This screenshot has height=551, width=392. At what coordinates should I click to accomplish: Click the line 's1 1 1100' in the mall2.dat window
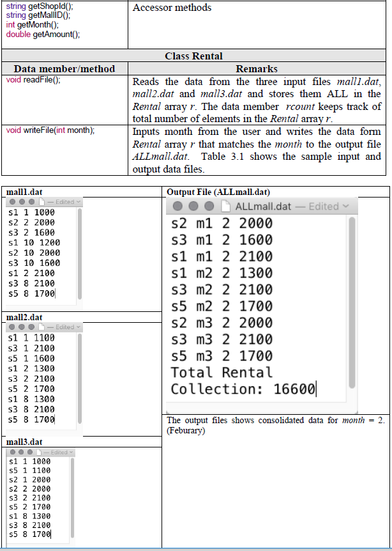pos(31,338)
